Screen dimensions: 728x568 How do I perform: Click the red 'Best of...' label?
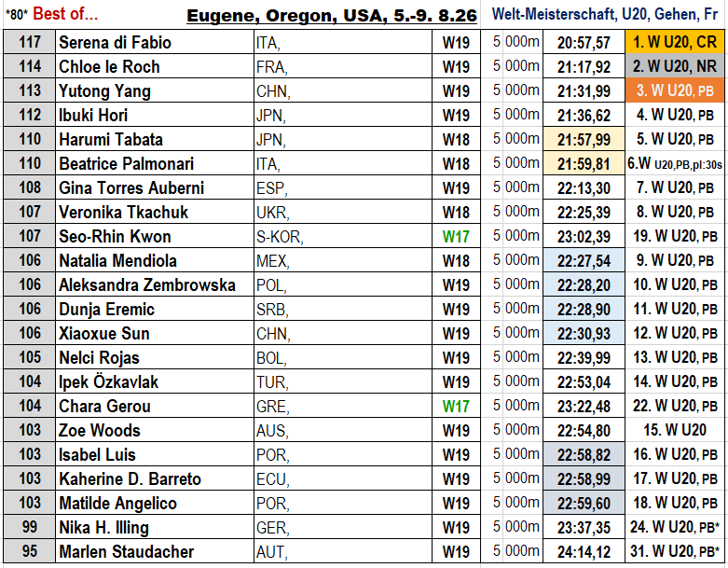(65, 14)
